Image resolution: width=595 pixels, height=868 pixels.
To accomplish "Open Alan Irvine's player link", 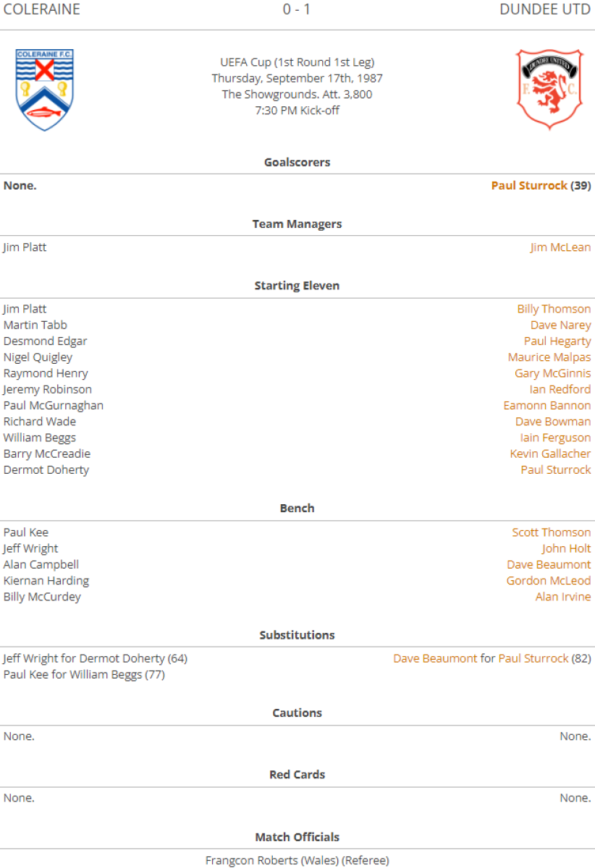I will coord(563,597).
